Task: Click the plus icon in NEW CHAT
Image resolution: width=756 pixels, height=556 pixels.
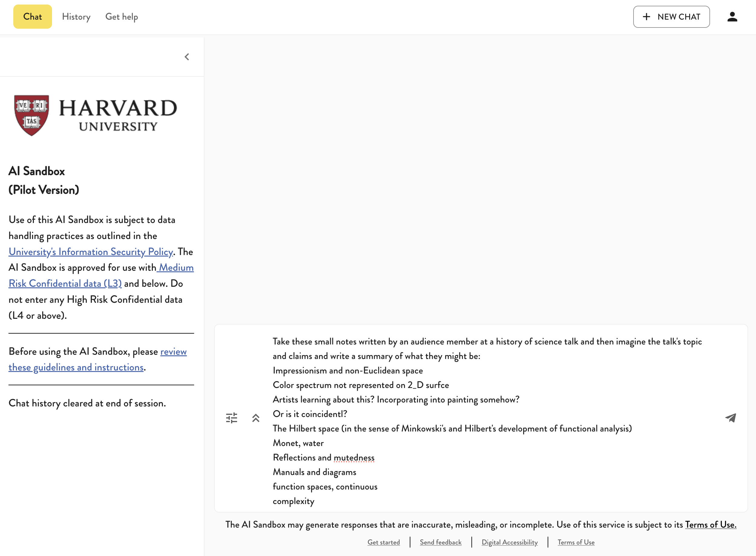Action: tap(646, 17)
